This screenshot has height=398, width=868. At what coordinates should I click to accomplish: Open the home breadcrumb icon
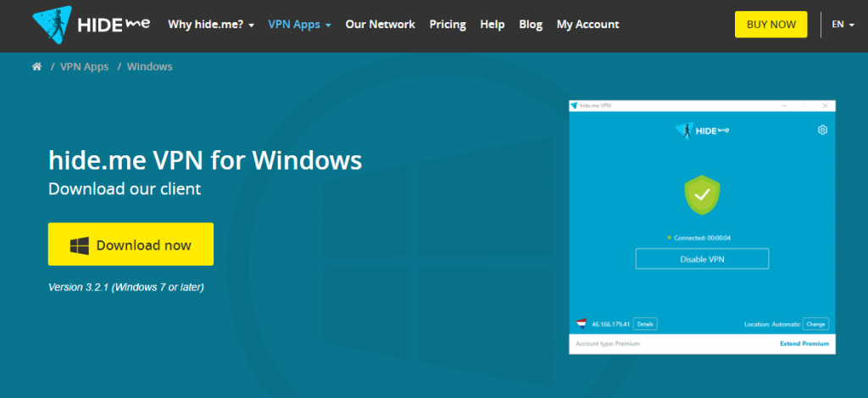(x=37, y=66)
